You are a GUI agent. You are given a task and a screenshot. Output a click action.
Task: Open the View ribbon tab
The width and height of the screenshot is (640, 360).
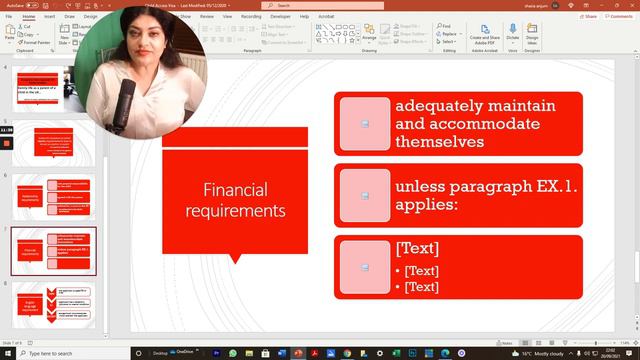pyautogui.click(x=227, y=17)
